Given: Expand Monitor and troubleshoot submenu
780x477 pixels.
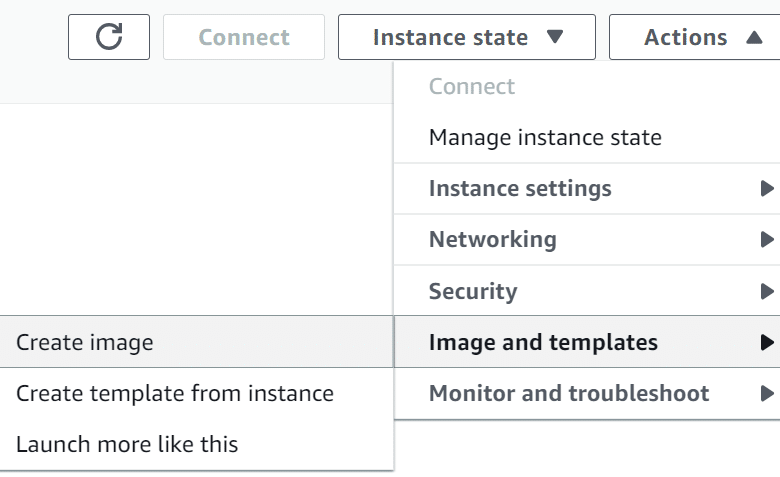Looking at the screenshot, I should [x=587, y=393].
